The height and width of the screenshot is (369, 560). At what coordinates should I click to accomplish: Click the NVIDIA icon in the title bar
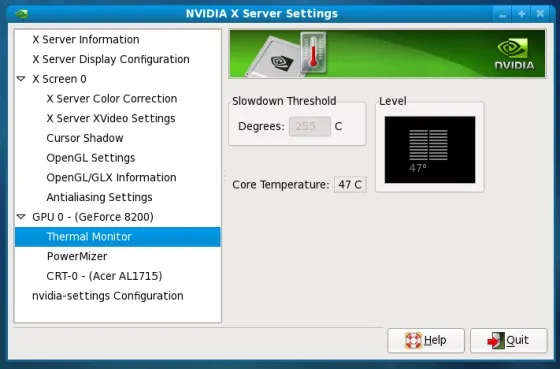click(x=21, y=14)
